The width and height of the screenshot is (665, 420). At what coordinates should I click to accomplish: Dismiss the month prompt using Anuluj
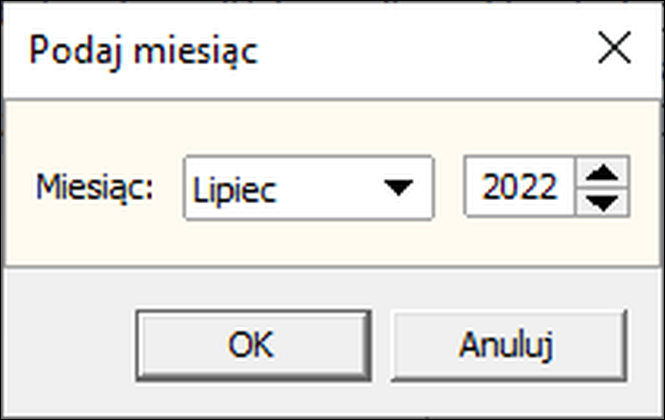point(509,345)
